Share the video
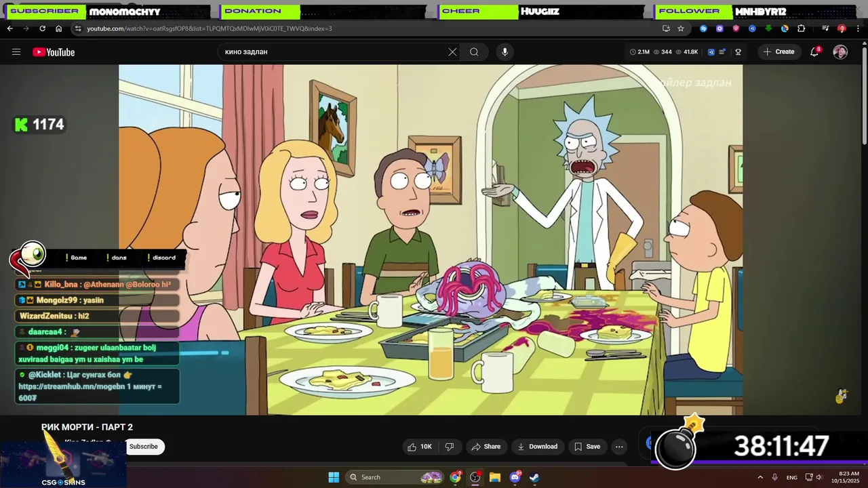868x488 pixels. click(486, 447)
